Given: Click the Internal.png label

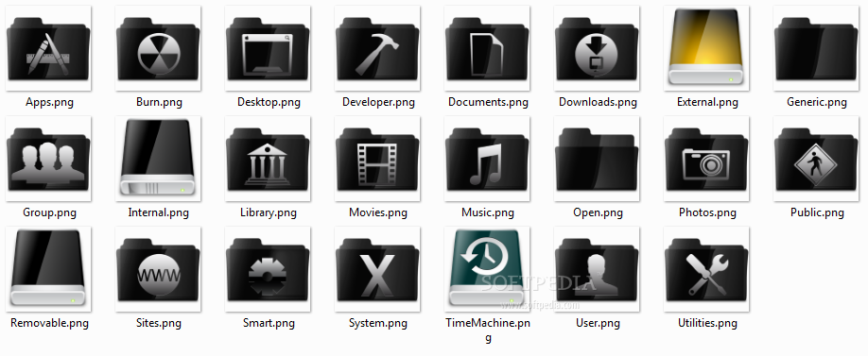Looking at the screenshot, I should pos(158,212).
